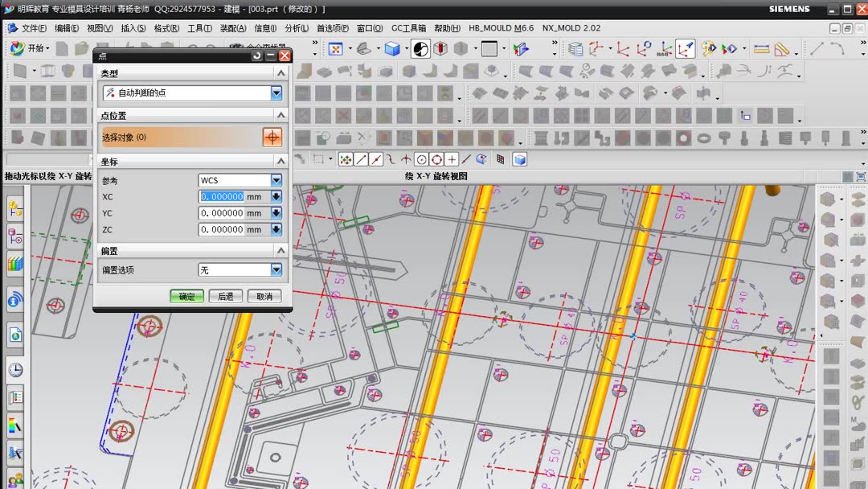Image resolution: width=868 pixels, height=489 pixels.
Task: Open the WCS reference dropdown
Action: pos(276,180)
